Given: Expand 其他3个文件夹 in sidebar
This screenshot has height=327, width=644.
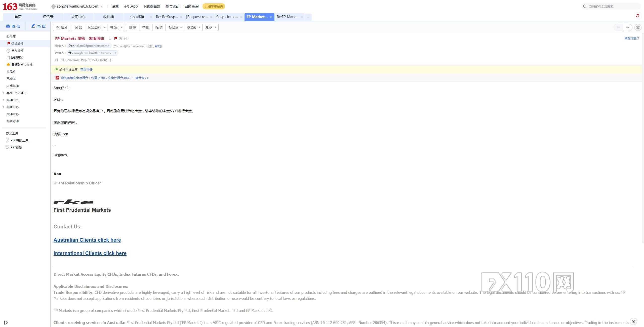Looking at the screenshot, I should point(4,93).
